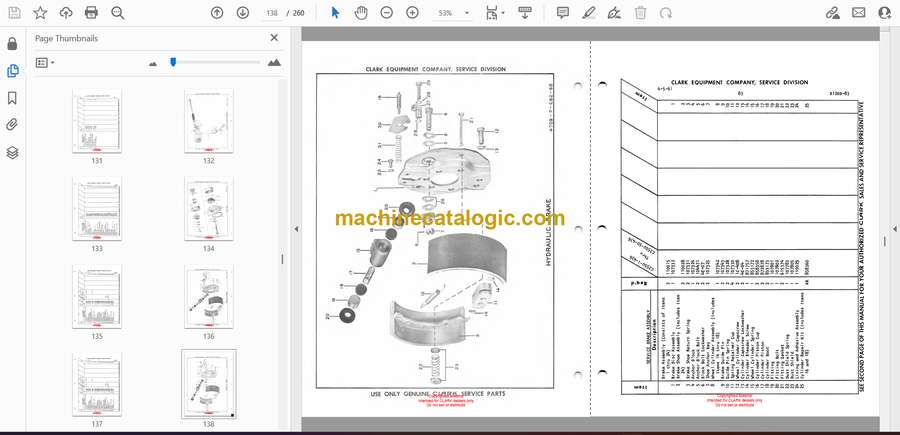900x435 pixels.
Task: Select page 132 thumbnail
Action: tap(208, 121)
